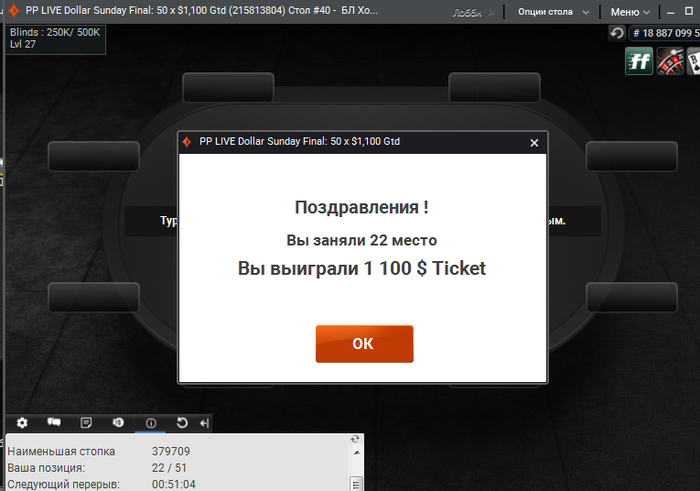Expand the Опции стола dropdown
Image resolution: width=700 pixels, height=491 pixels.
(x=554, y=12)
